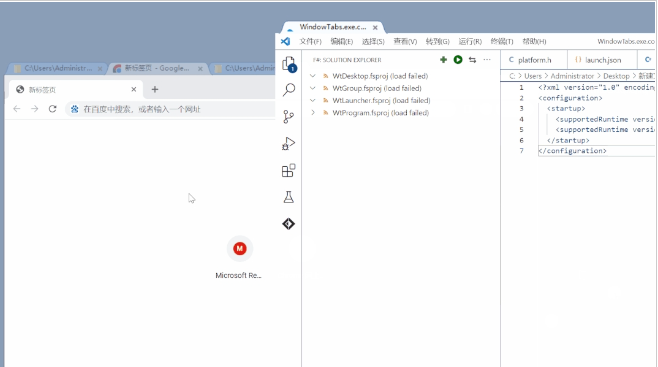
Task: Click line number 7 in the editor
Action: [521, 151]
